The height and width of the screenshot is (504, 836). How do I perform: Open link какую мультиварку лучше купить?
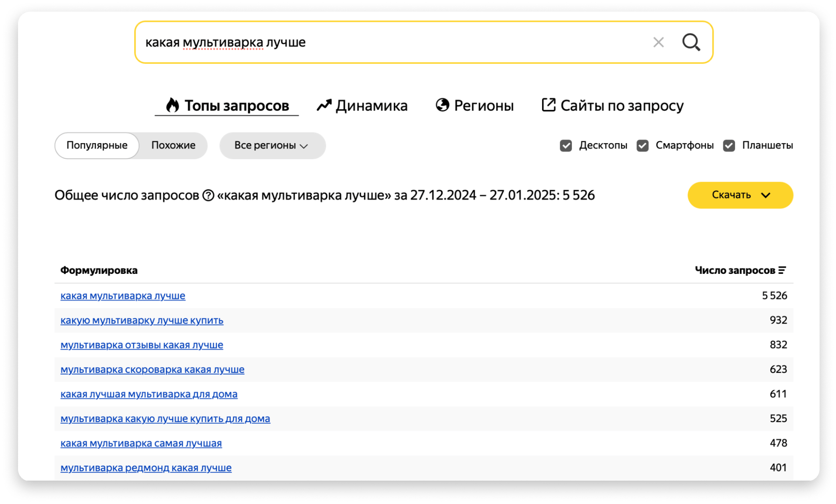(x=142, y=320)
